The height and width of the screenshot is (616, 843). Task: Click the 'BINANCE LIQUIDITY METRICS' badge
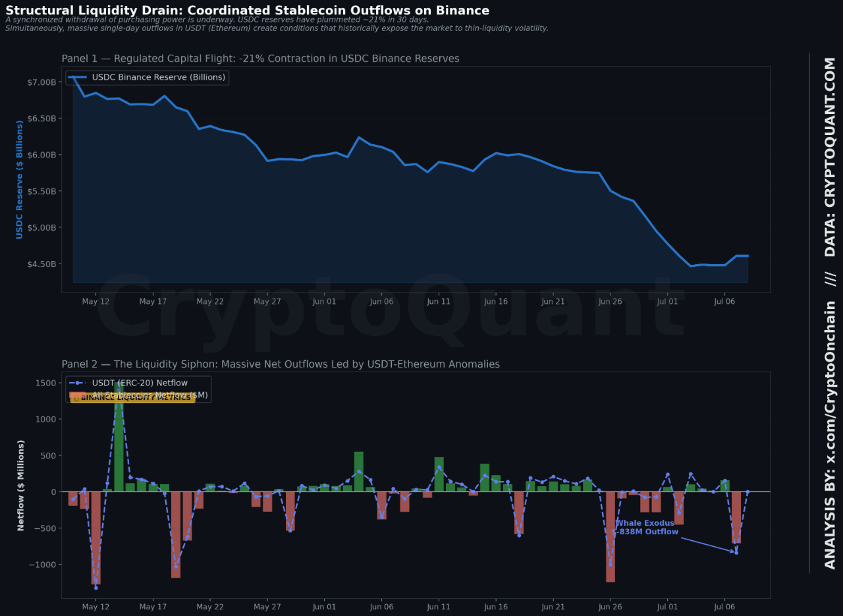132,398
